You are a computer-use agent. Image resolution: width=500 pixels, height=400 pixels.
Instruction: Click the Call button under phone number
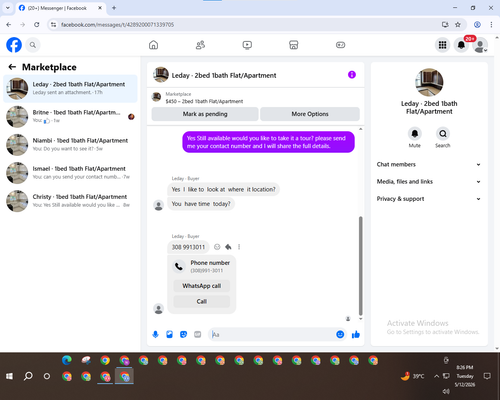point(202,301)
